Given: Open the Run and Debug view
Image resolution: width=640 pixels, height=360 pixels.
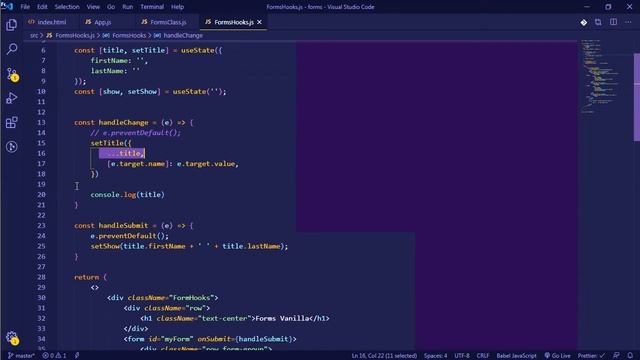Looking at the screenshot, I should click(x=11, y=98).
